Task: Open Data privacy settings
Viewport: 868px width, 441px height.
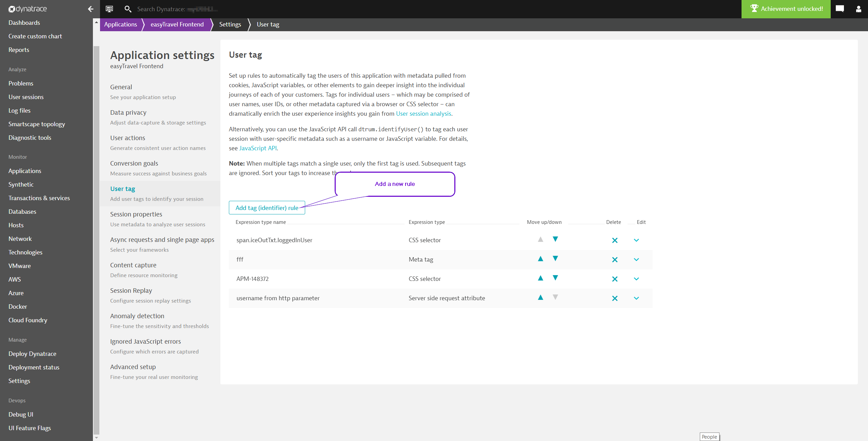Action: click(160, 117)
